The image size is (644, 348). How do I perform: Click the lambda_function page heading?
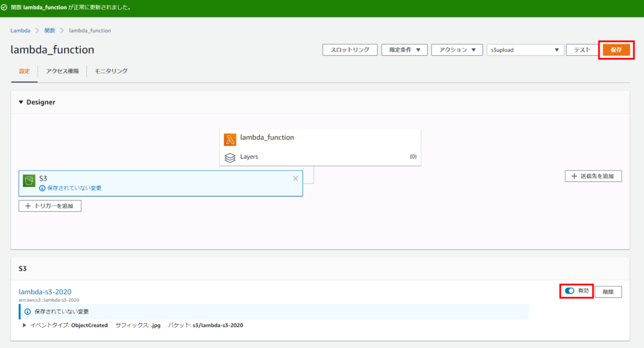[x=53, y=50]
